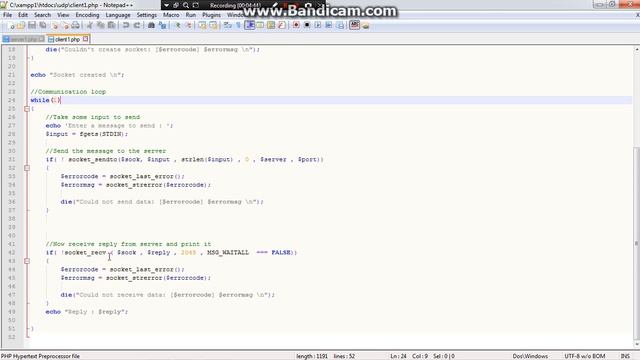The width and height of the screenshot is (640, 360).
Task: Save the current file via toolbar
Action: coord(31,25)
